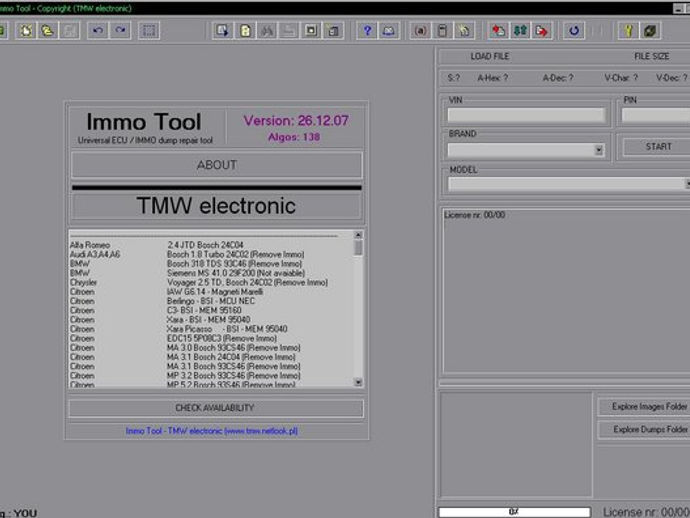Click the LOAD FILE header button
Screen dimensions: 690x518
[490, 56]
